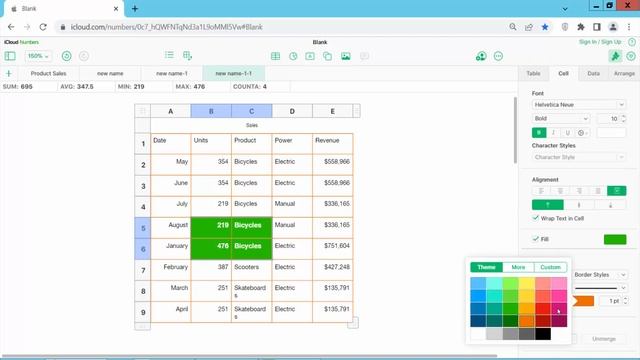This screenshot has height=360, width=640.
Task: Insert an image from the toolbar
Action: click(346, 56)
